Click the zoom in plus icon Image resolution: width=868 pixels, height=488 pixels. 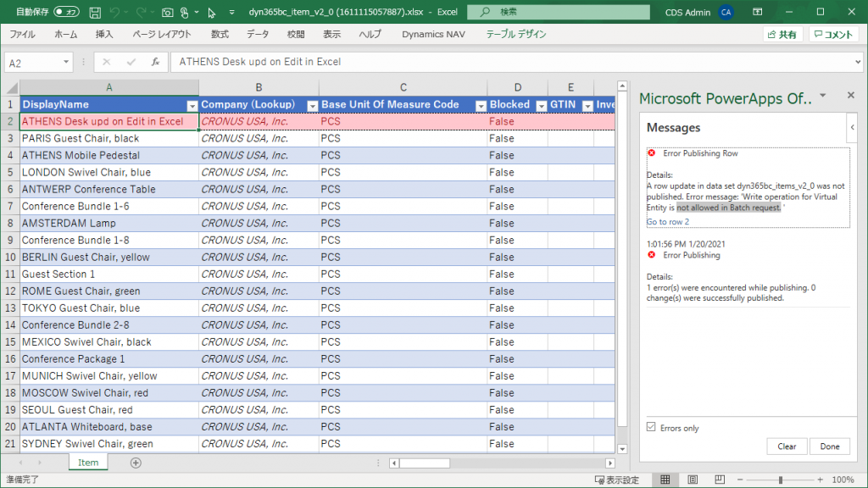(821, 480)
